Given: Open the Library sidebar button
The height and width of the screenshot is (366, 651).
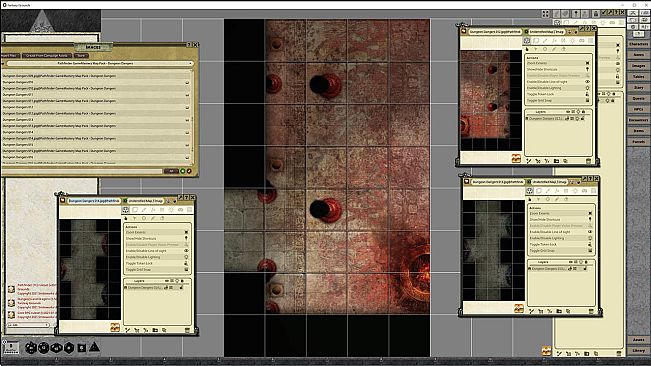Looking at the screenshot, I should (x=639, y=351).
